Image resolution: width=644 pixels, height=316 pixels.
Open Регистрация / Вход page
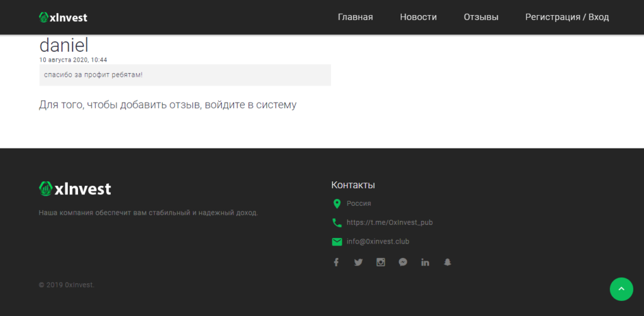(567, 17)
